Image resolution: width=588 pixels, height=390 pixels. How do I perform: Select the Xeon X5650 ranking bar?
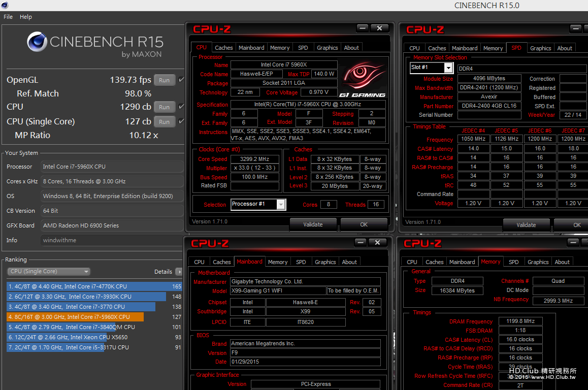point(94,337)
